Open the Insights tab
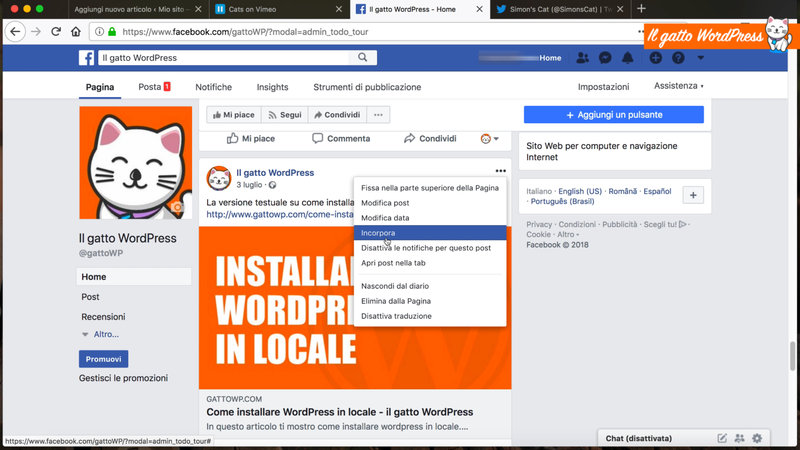Image resolution: width=800 pixels, height=450 pixels. point(272,87)
